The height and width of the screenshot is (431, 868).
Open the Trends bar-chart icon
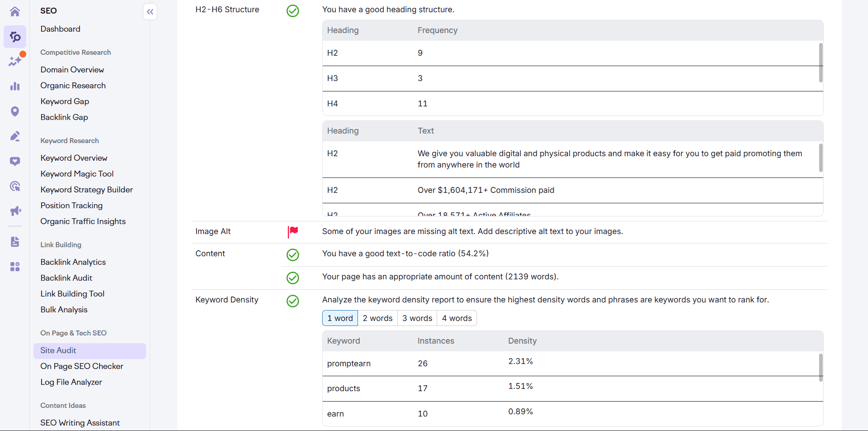pos(15,86)
